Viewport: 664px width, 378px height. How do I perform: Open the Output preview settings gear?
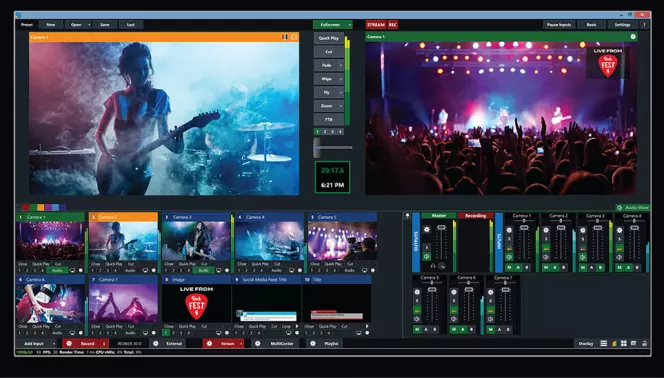[x=633, y=37]
